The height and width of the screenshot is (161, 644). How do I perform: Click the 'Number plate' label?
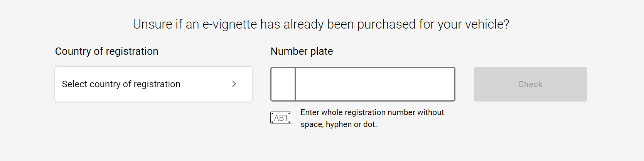click(x=302, y=51)
